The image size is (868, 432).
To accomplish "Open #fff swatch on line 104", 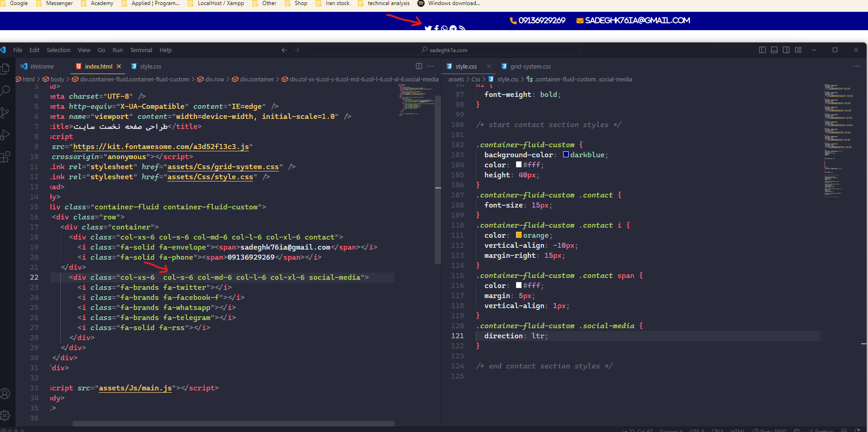I will pos(519,165).
